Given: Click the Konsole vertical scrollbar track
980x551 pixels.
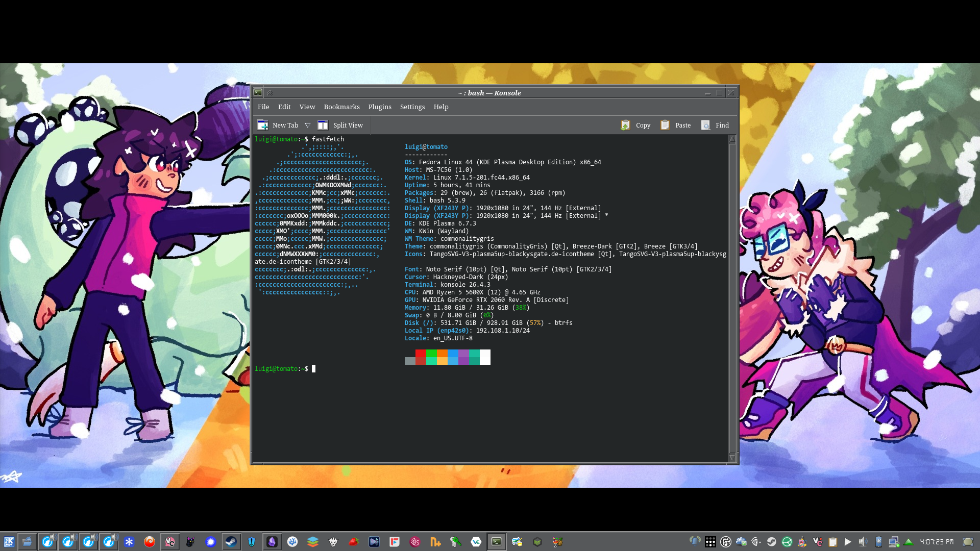Looking at the screenshot, I should pyautogui.click(x=732, y=298).
